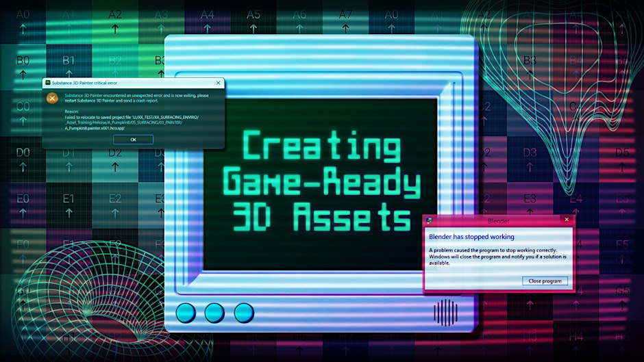Screen dimensions: 644x362
Task: Click the orange error icon in Substance dialog
Action: tap(52, 98)
